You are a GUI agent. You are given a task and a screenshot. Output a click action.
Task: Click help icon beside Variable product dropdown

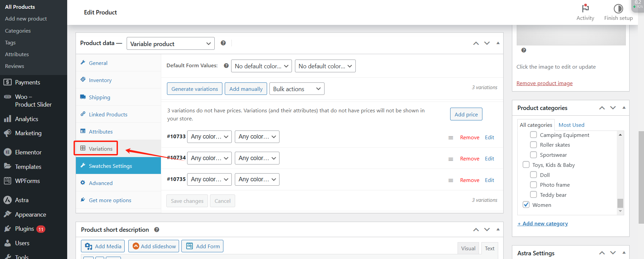tap(223, 43)
